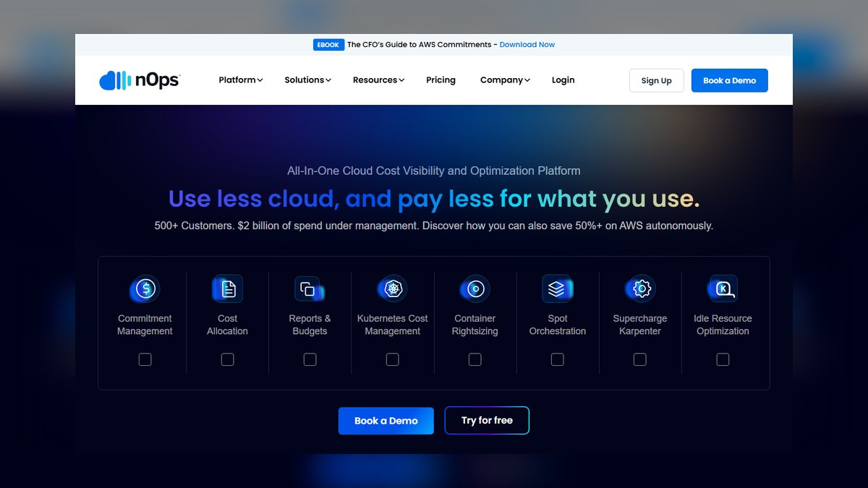The height and width of the screenshot is (488, 868).
Task: Click the Commitment Management label
Action: pos(145,325)
